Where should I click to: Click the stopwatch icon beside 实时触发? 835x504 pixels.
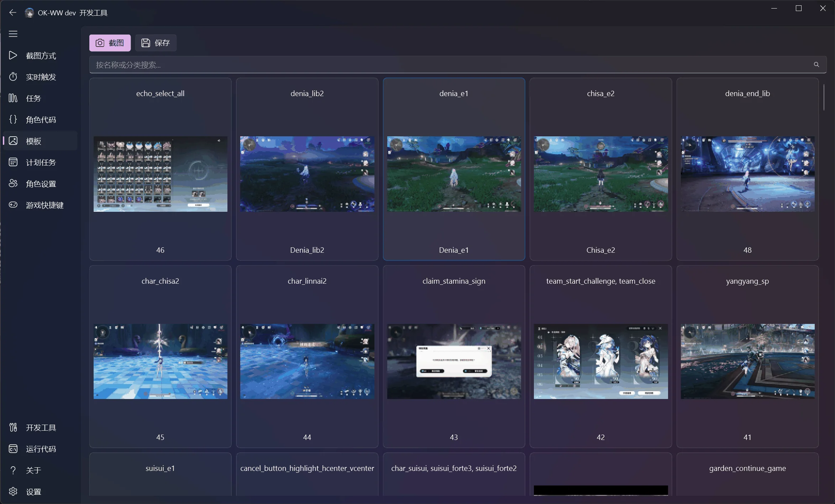tap(13, 77)
